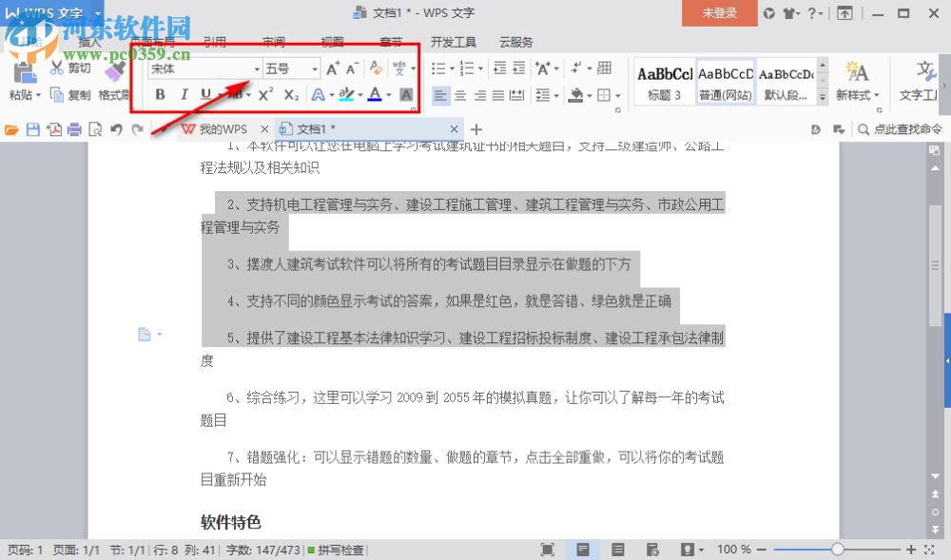Switch to full screen view mode icon
Viewport: 951px width, 560px height.
click(x=549, y=549)
